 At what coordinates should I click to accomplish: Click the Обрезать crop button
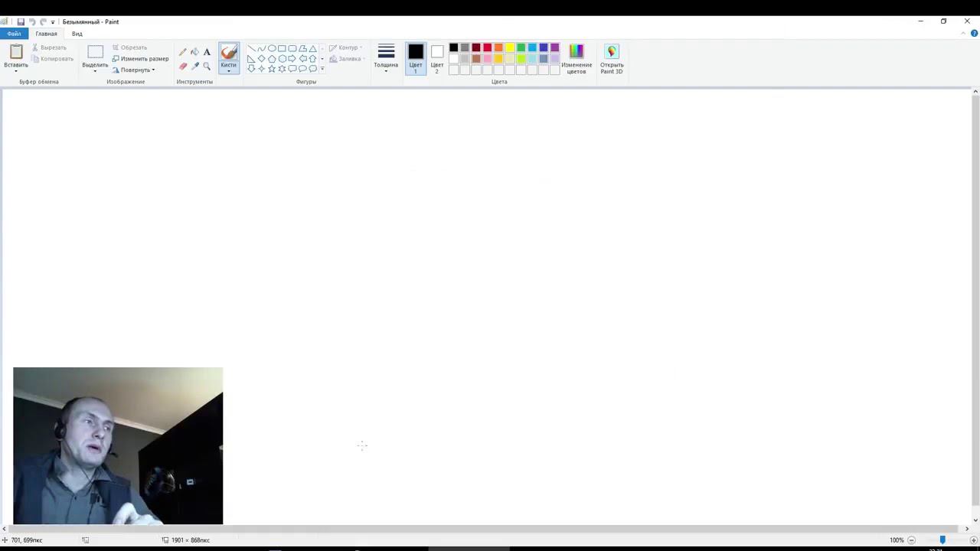[x=129, y=47]
